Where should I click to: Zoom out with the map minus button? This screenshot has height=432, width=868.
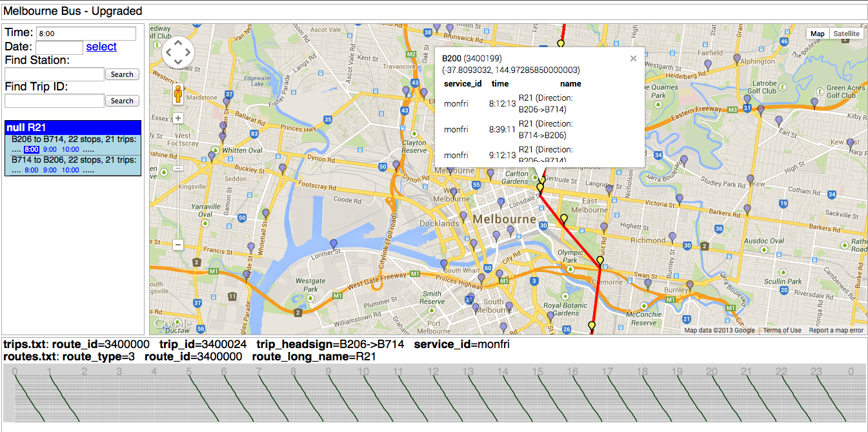coord(178,245)
